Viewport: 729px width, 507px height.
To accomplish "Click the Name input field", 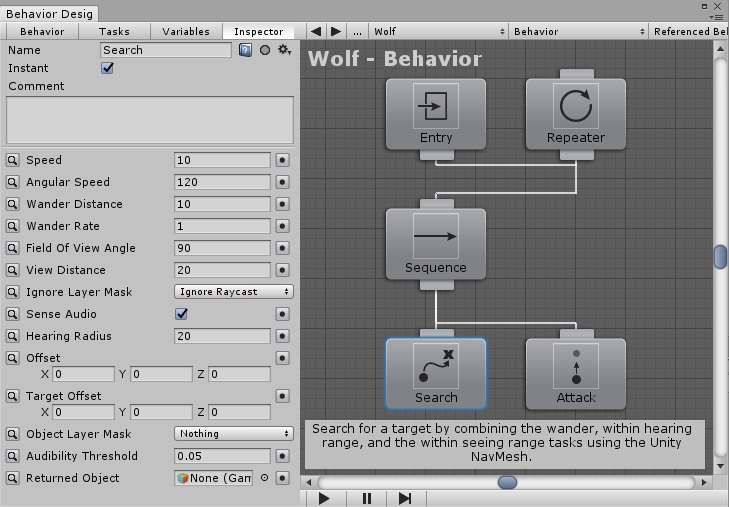I will click(x=166, y=50).
